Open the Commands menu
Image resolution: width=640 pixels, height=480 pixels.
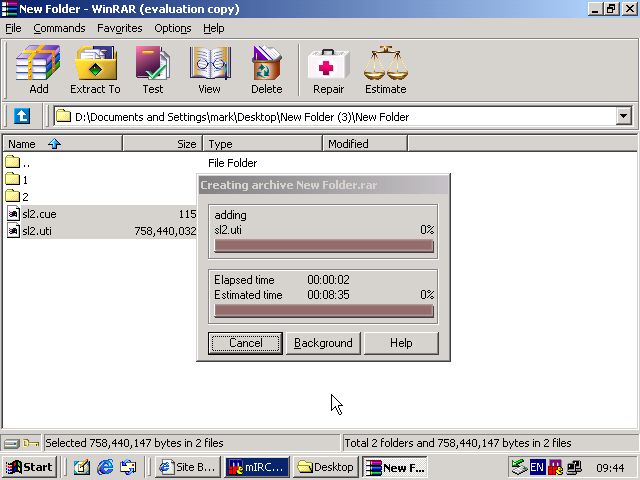pos(59,28)
